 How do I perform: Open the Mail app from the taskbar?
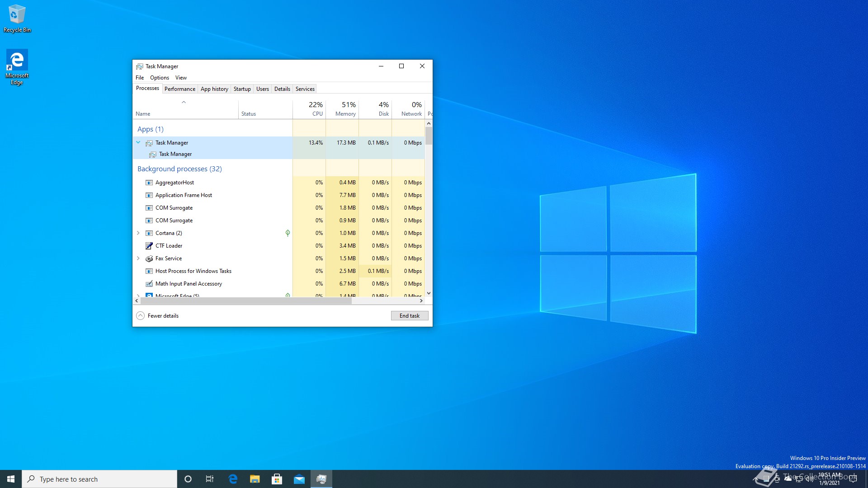coord(299,479)
